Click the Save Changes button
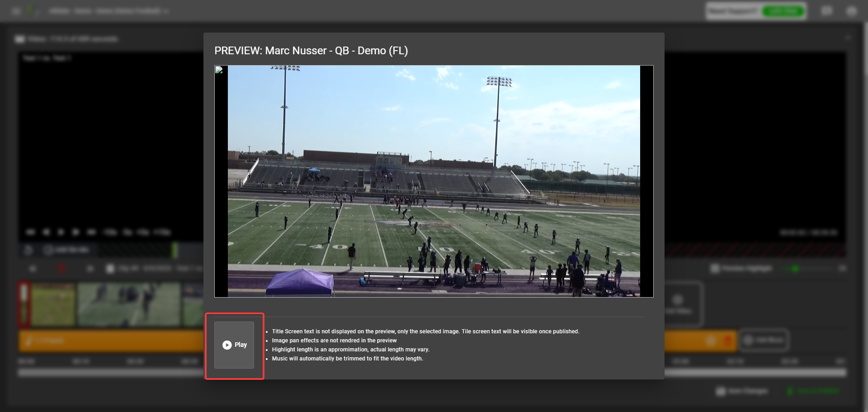Image resolution: width=868 pixels, height=412 pixels. click(x=742, y=391)
